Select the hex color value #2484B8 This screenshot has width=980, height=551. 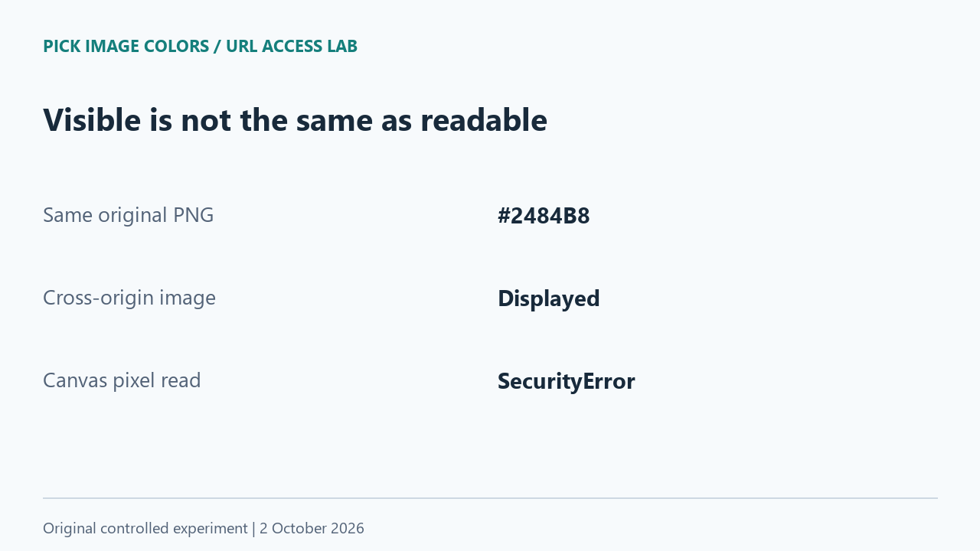click(x=544, y=216)
